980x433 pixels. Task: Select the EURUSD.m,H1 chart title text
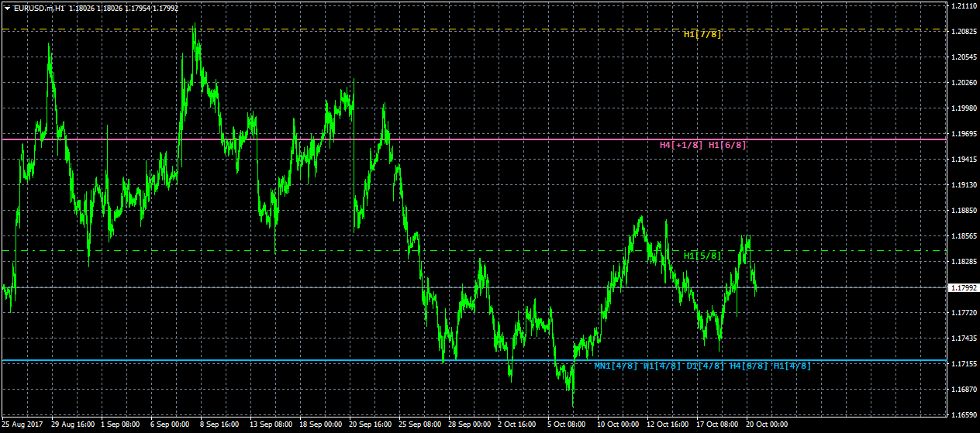39,9
